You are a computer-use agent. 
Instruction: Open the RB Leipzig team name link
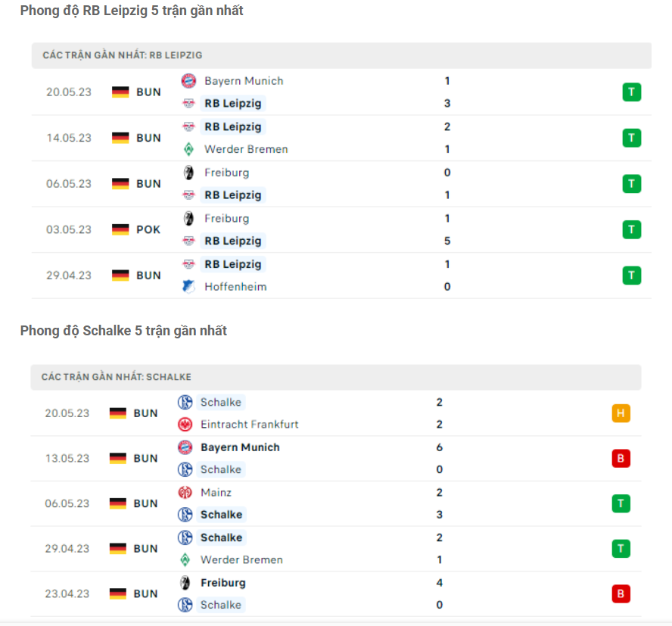tap(233, 104)
